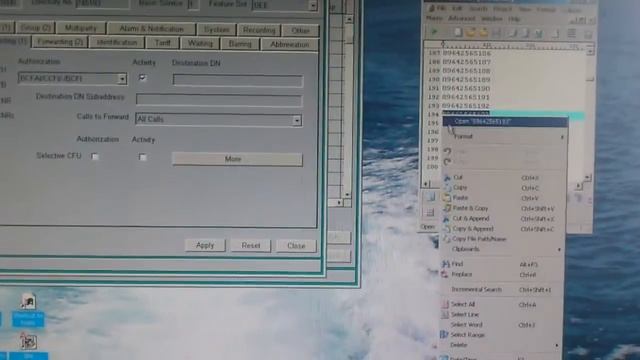
Task: Click the lined list toolbar icon in editor
Action: (572, 33)
